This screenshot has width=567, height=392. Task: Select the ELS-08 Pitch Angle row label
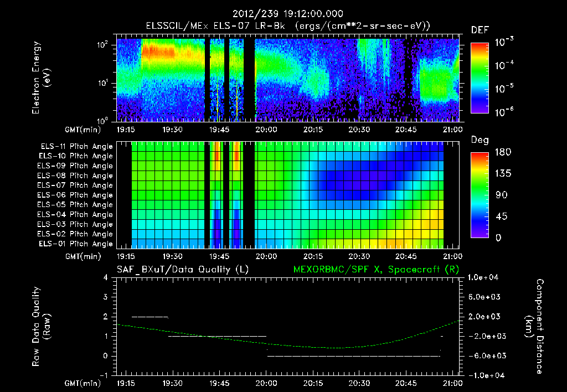(75, 176)
